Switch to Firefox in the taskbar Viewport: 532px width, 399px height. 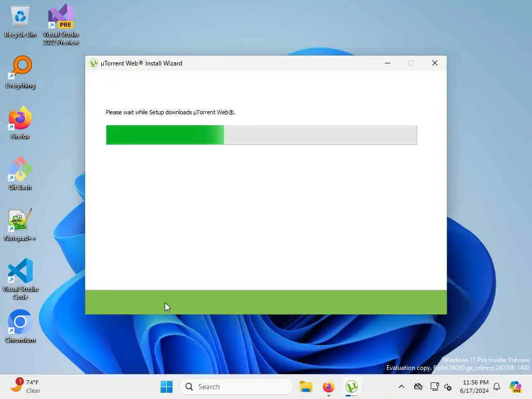(328, 387)
